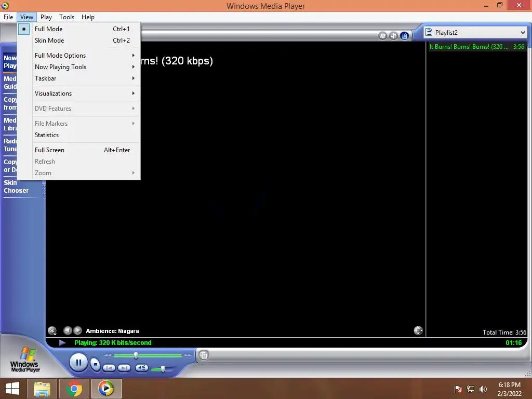This screenshot has height=399, width=532.
Task: Switch to skin mode via corner button
Action: (x=204, y=355)
